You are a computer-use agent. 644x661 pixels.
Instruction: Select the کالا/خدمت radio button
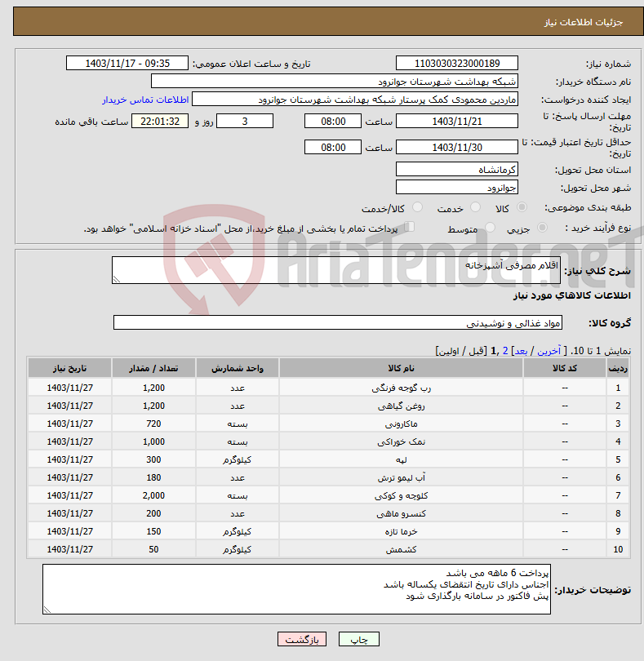tap(417, 207)
